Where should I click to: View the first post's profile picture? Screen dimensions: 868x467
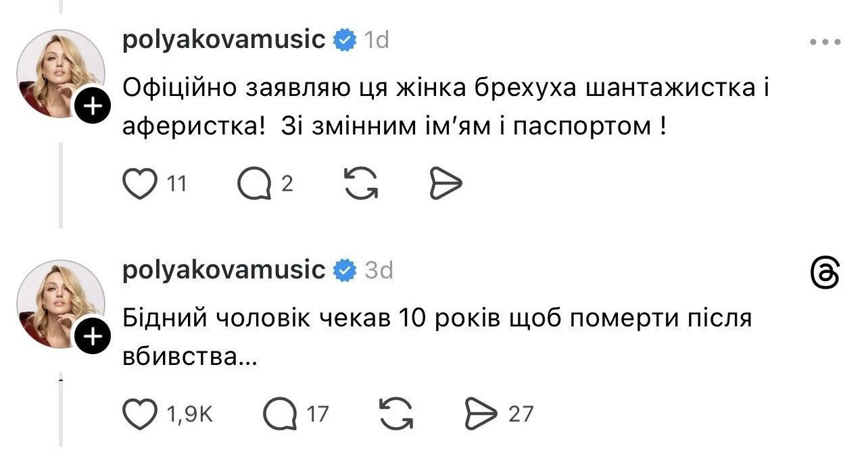(59, 73)
